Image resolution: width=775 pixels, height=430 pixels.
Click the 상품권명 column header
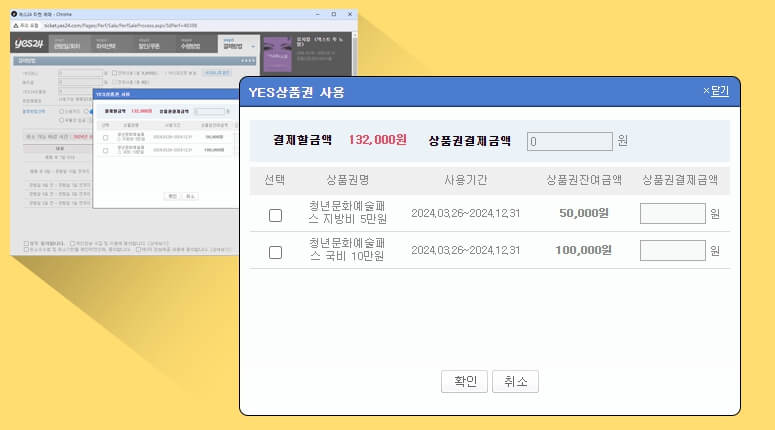pos(347,180)
